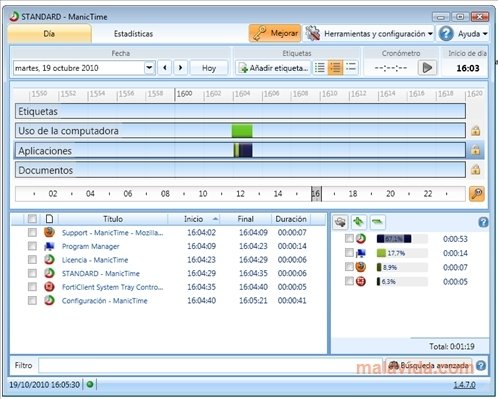Check the FortiClient 6.3% summary checkbox
Image resolution: width=498 pixels, height=399 pixels.
tap(349, 281)
